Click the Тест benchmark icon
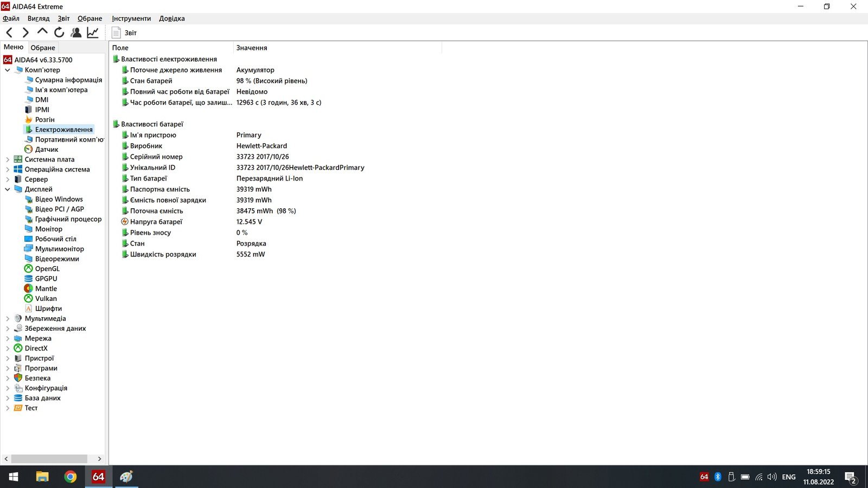The image size is (868, 488). pyautogui.click(x=18, y=408)
